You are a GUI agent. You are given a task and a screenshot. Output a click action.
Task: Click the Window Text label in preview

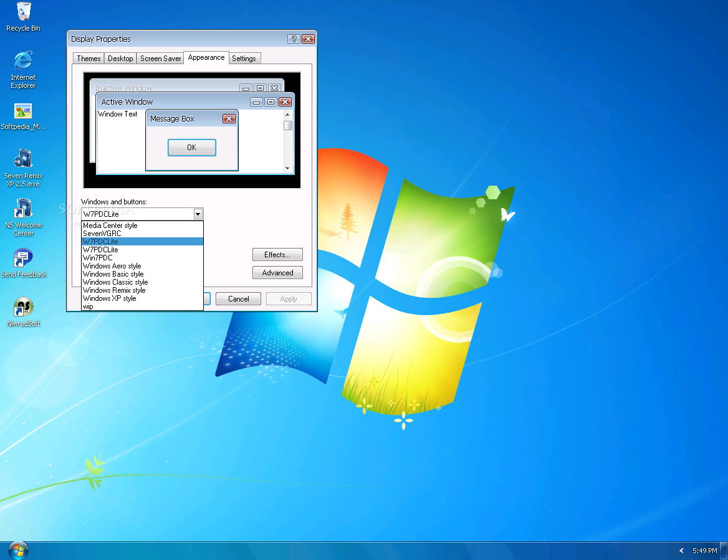pyautogui.click(x=117, y=113)
